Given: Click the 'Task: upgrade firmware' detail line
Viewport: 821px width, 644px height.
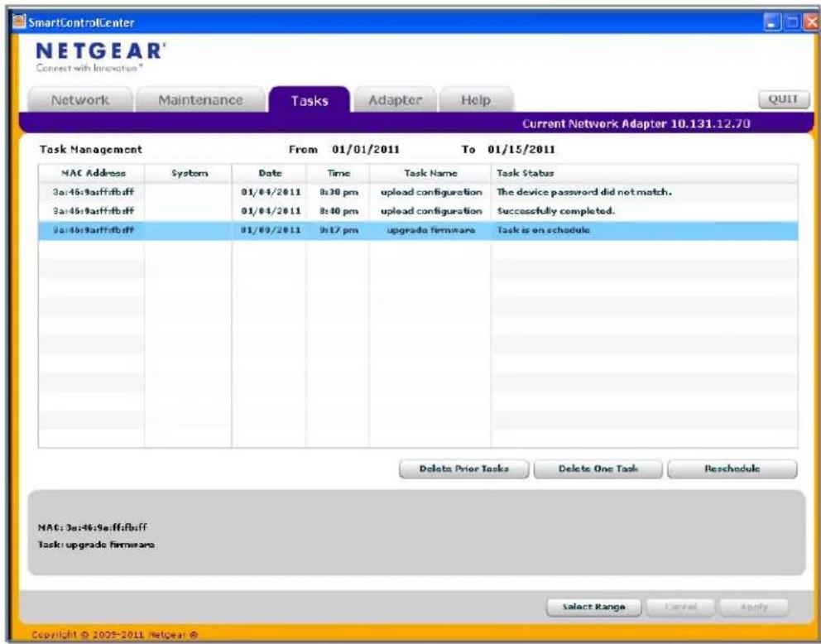Looking at the screenshot, I should pos(96,545).
